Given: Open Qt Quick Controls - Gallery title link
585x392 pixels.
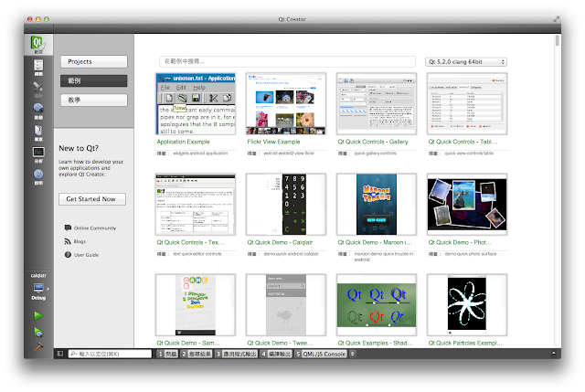Looking at the screenshot, I should point(373,142).
